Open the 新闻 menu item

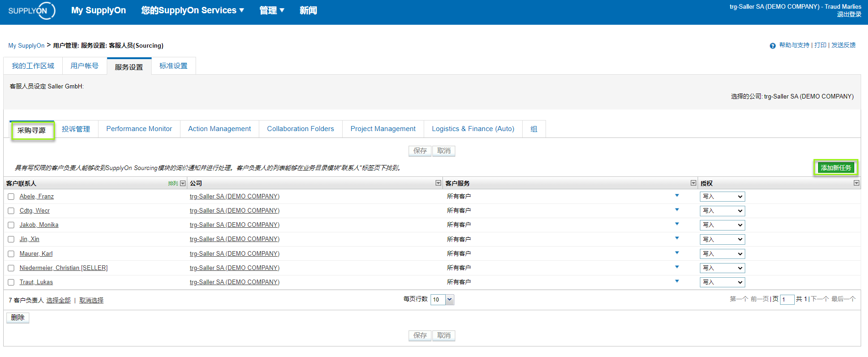[x=308, y=10]
